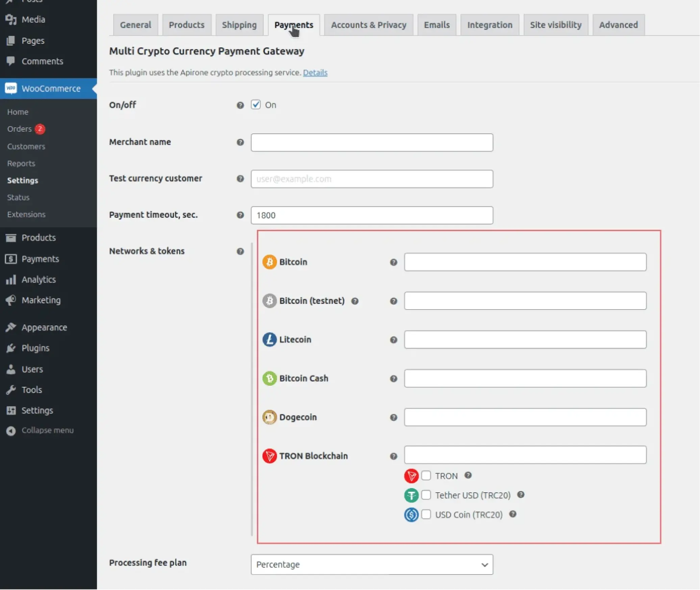The image size is (700, 590).
Task: Open the Accounts & Privacy tab
Action: [x=369, y=25]
